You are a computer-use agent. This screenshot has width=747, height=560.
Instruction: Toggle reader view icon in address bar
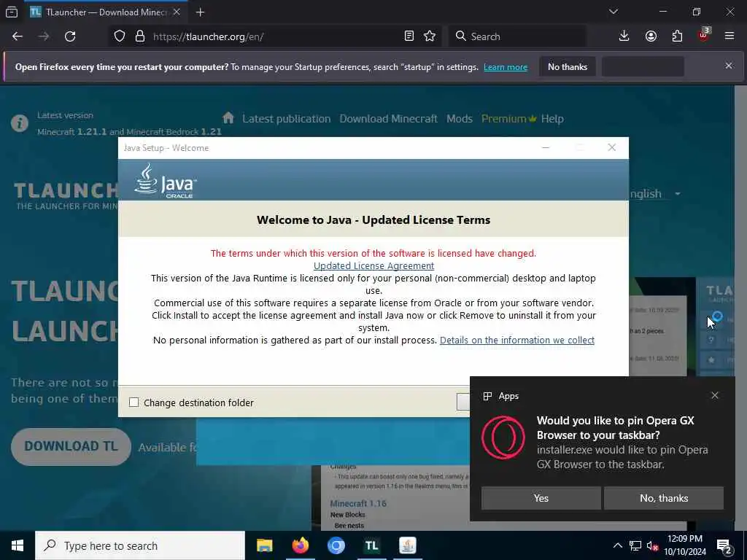pyautogui.click(x=409, y=36)
